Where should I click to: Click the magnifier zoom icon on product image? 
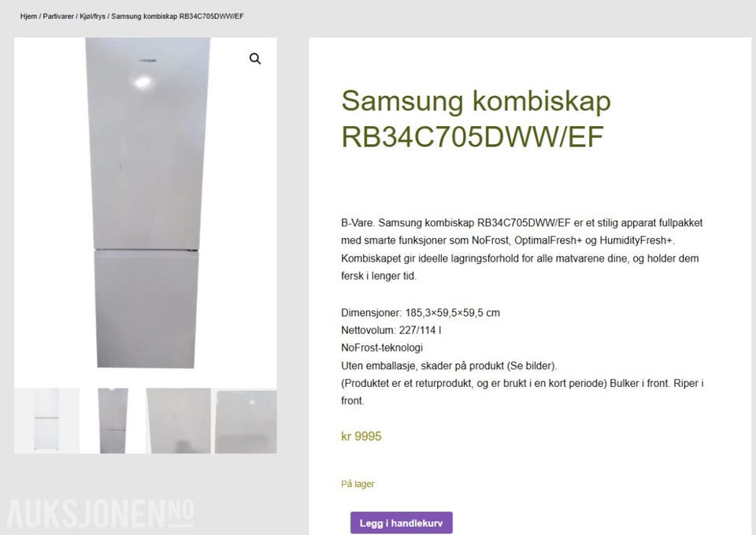(x=255, y=59)
